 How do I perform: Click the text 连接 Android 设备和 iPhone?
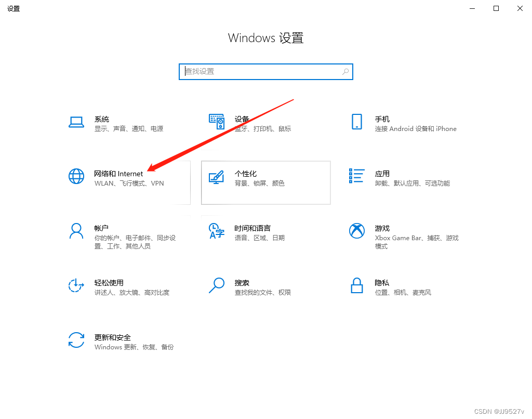pos(416,129)
